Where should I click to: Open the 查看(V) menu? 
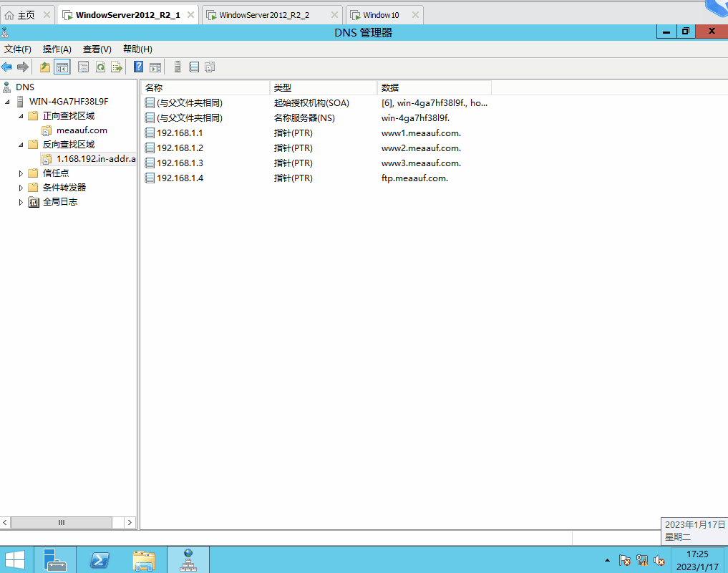(97, 49)
